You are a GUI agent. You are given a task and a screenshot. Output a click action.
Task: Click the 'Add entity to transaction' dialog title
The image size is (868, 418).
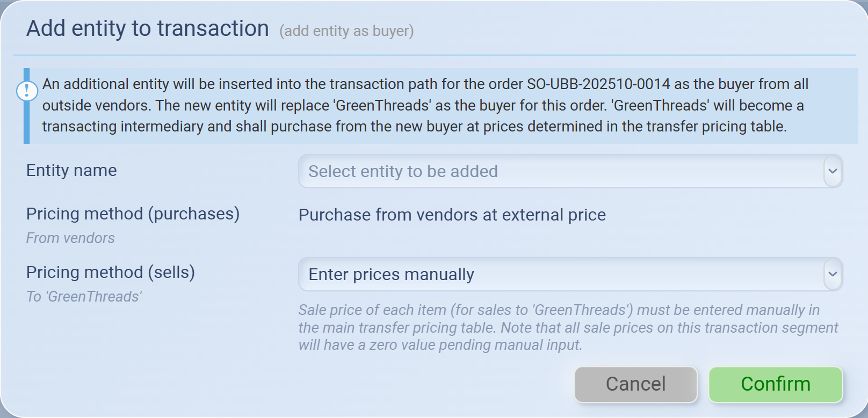point(148,28)
